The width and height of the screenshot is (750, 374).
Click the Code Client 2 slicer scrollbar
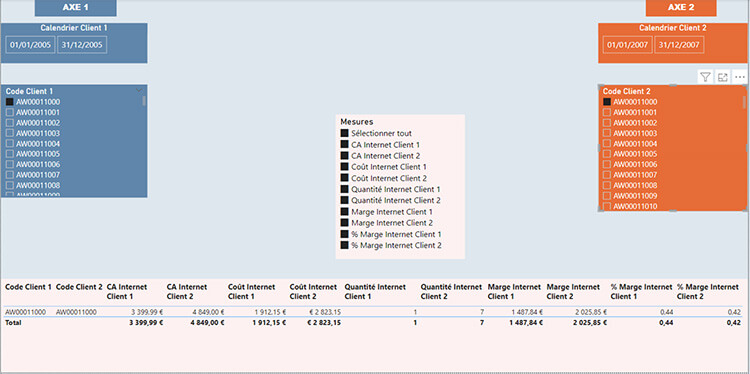(744, 102)
